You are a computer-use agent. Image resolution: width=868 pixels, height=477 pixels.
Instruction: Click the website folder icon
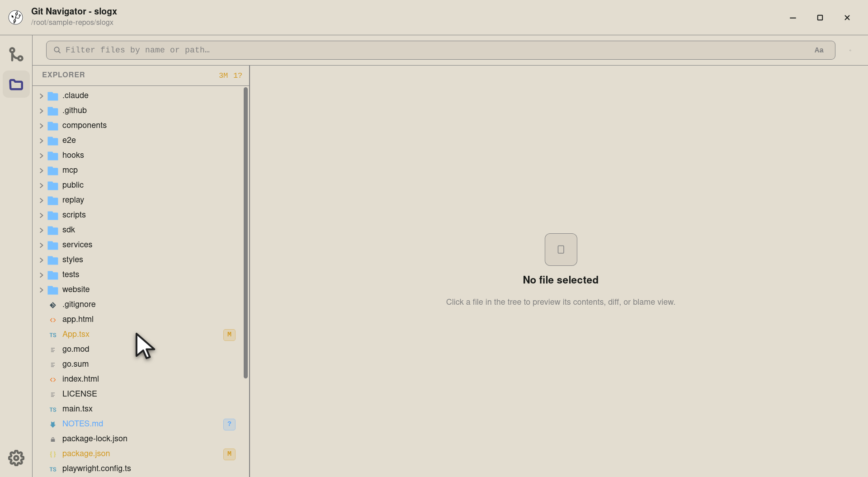point(53,290)
